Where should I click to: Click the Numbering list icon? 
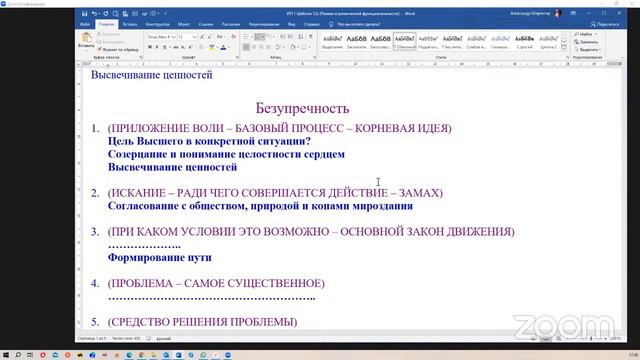(x=259, y=37)
